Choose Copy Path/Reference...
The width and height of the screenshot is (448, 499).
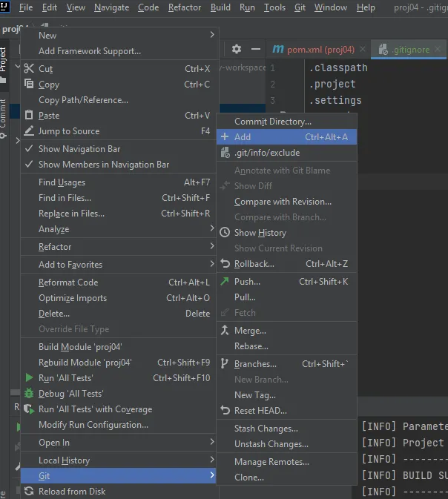[x=118, y=100]
